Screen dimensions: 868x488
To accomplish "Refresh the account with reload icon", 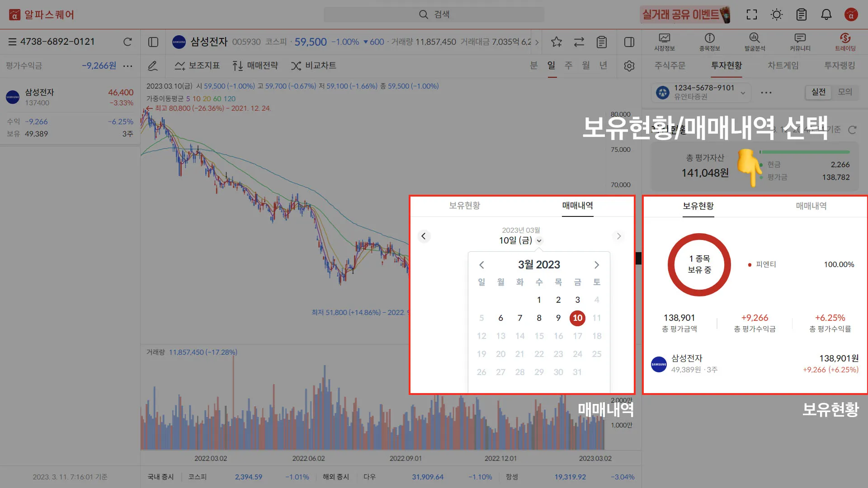I will coord(127,42).
